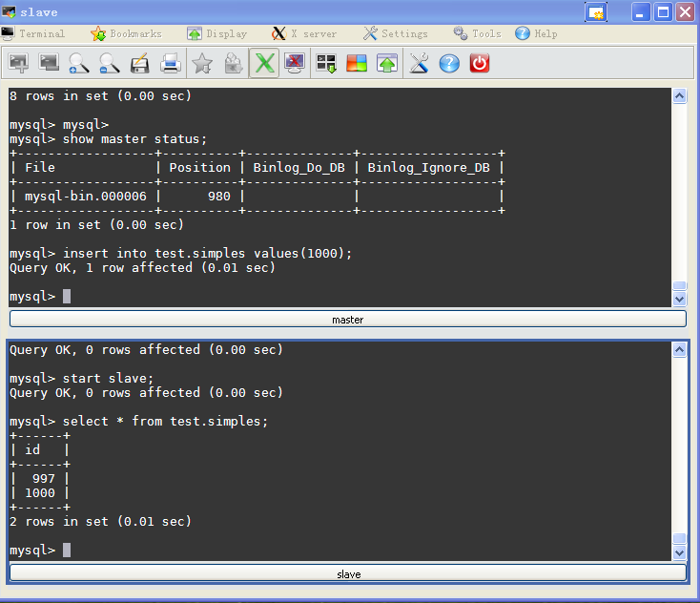Click the master terminal label button
The image size is (700, 603).
[x=348, y=320]
